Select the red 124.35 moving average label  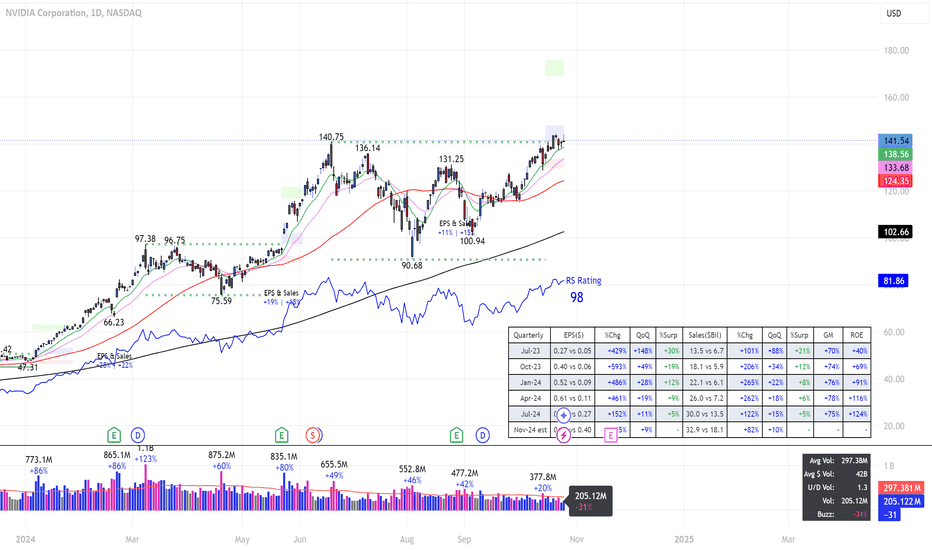[896, 181]
